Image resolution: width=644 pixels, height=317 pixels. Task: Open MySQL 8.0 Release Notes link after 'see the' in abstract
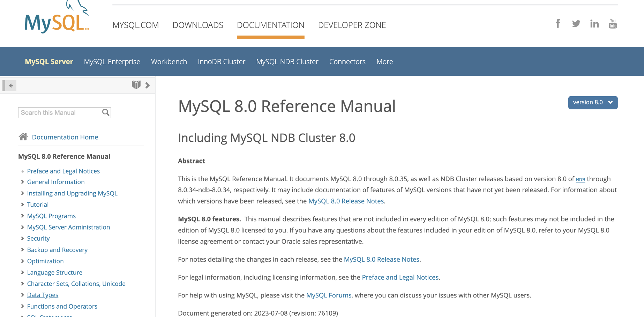pos(346,201)
